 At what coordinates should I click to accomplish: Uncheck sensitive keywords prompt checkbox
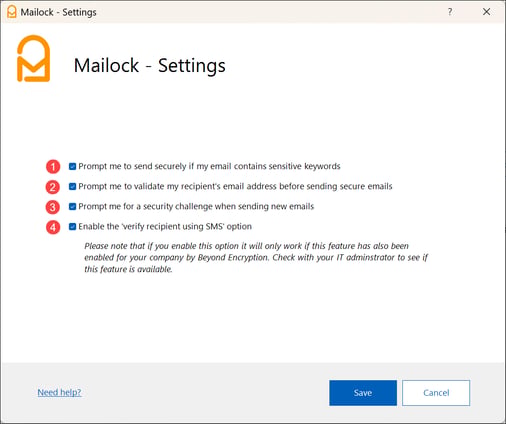point(72,166)
